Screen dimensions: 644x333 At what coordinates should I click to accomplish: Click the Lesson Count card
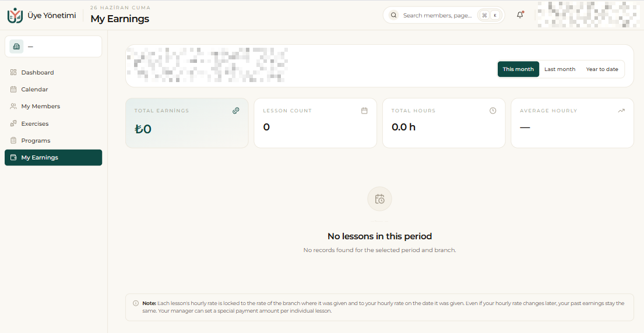pos(315,123)
